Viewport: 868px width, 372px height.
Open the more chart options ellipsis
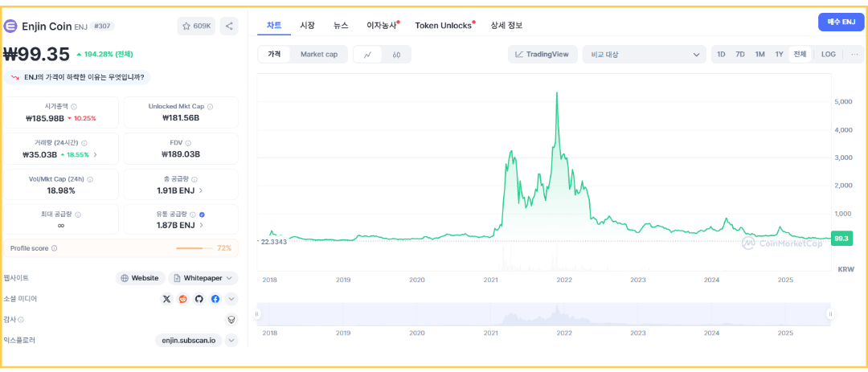click(x=854, y=55)
